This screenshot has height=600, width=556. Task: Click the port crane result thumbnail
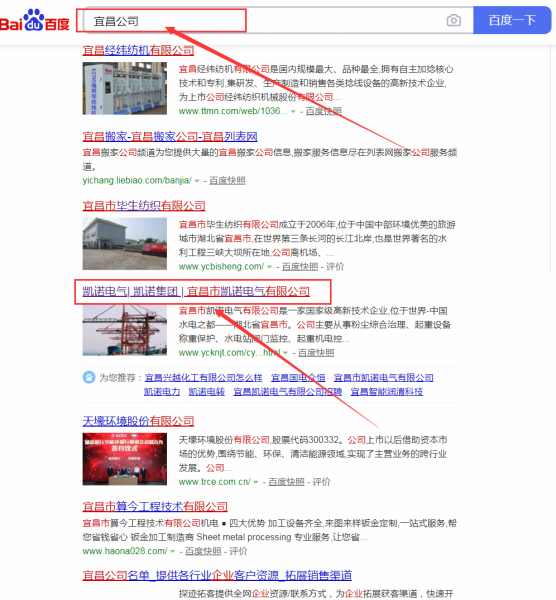pyautogui.click(x=125, y=330)
